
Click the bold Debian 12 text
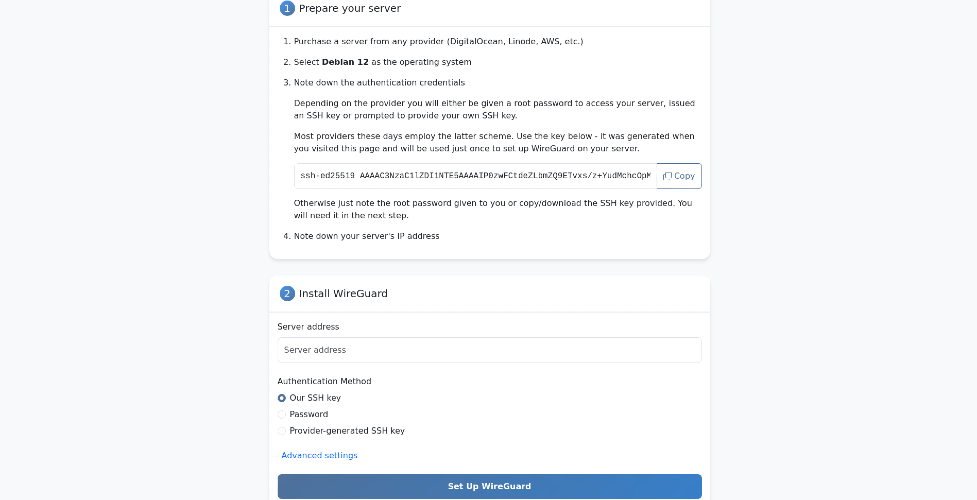tap(345, 62)
